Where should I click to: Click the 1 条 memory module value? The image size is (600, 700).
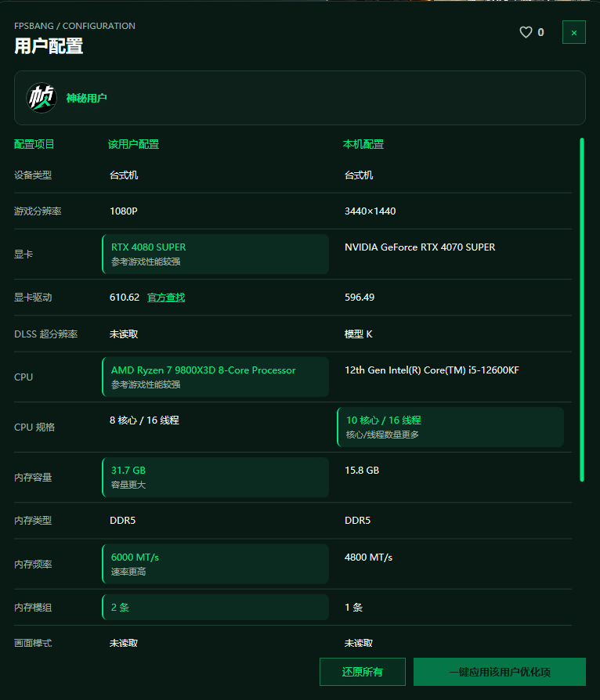(354, 607)
